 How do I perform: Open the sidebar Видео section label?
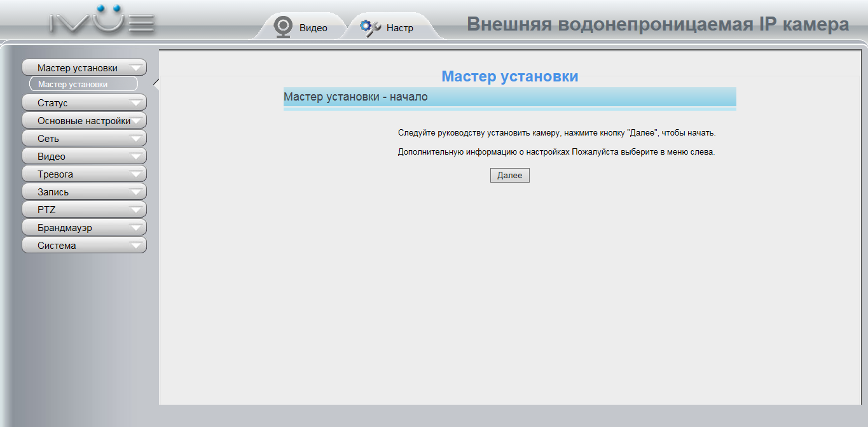coord(52,157)
